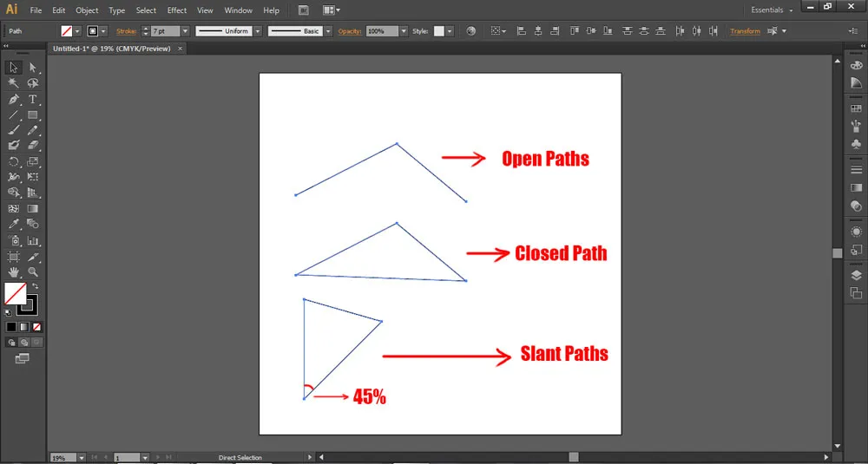This screenshot has width=868, height=464.
Task: Switch to Draw Normal mode
Action: click(x=11, y=343)
